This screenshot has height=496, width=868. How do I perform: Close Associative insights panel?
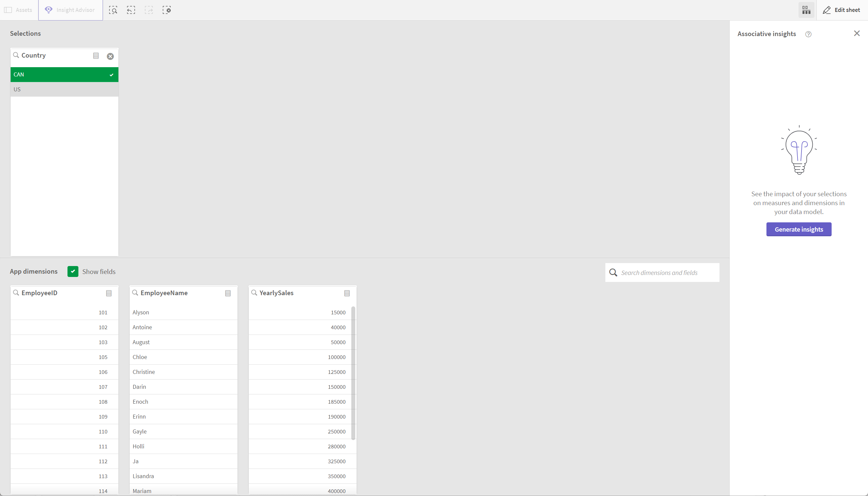click(857, 33)
